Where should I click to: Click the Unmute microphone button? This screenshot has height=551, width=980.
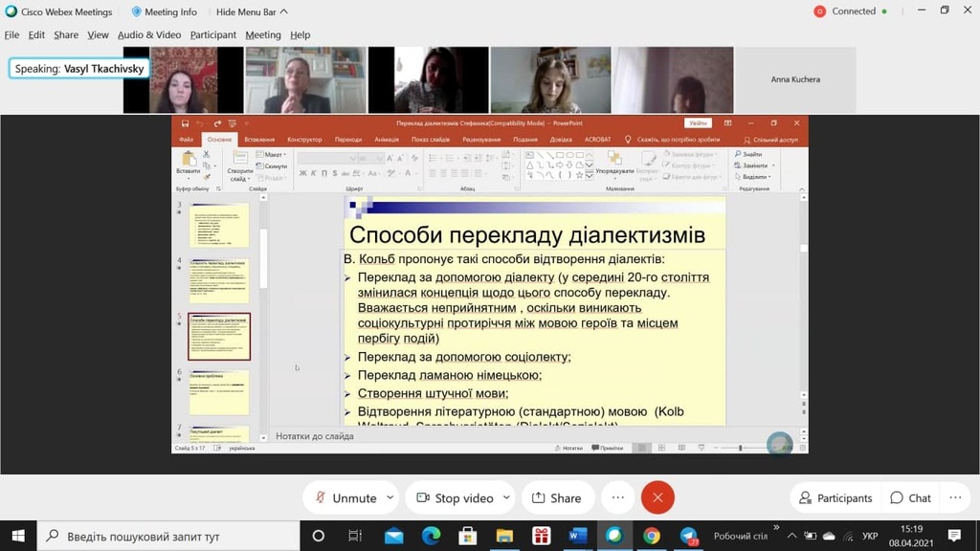[x=345, y=497]
